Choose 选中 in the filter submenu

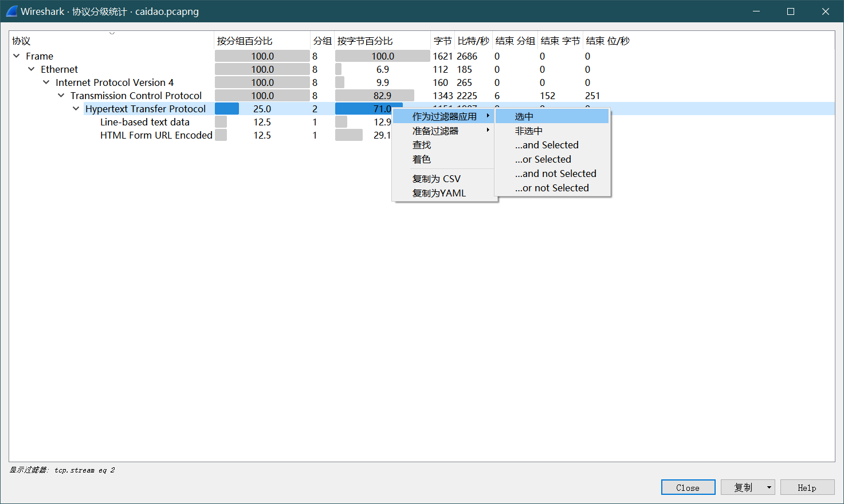(552, 116)
